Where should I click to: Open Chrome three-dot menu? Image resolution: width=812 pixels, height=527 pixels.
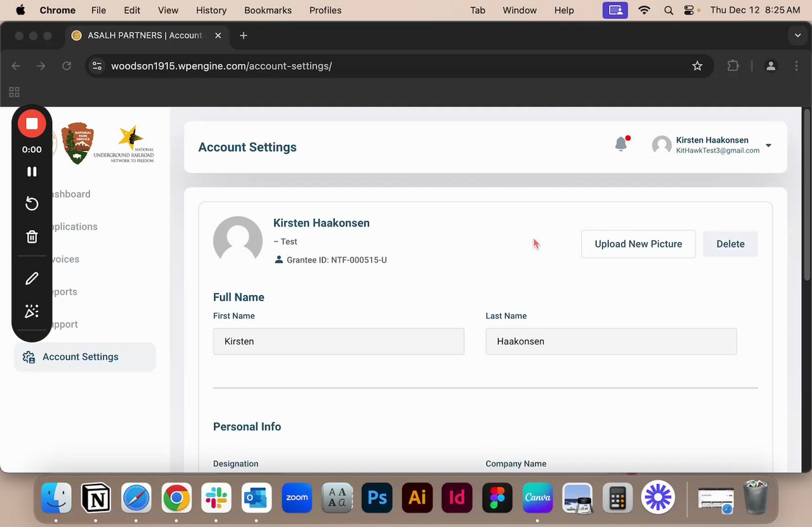coord(797,66)
